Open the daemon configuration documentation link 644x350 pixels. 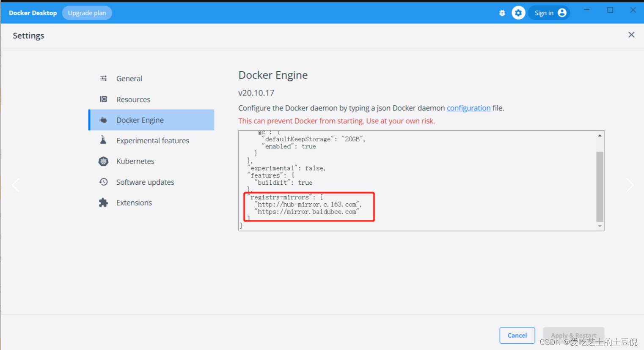pyautogui.click(x=468, y=108)
